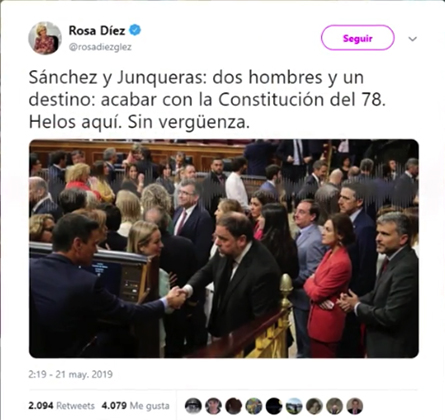Click the tweet text about Sánchez y Junqueras

(207, 100)
